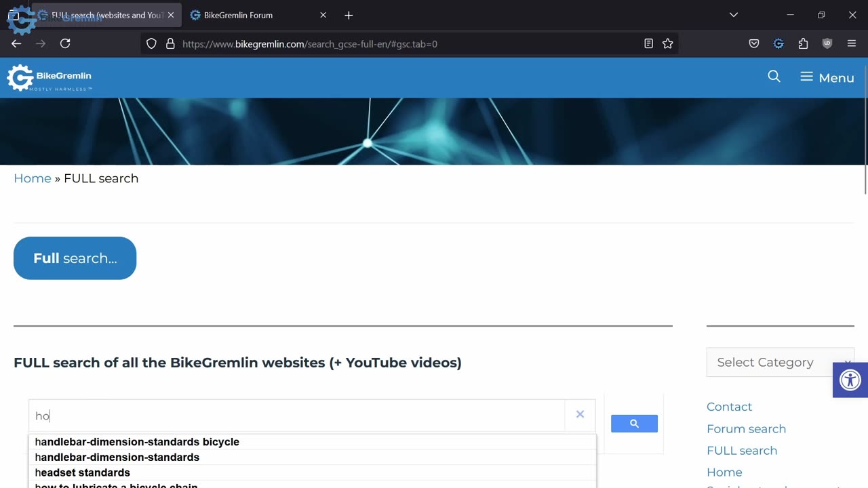Viewport: 868px width, 488px height.
Task: Expand the Select Category dropdown
Action: (780, 363)
